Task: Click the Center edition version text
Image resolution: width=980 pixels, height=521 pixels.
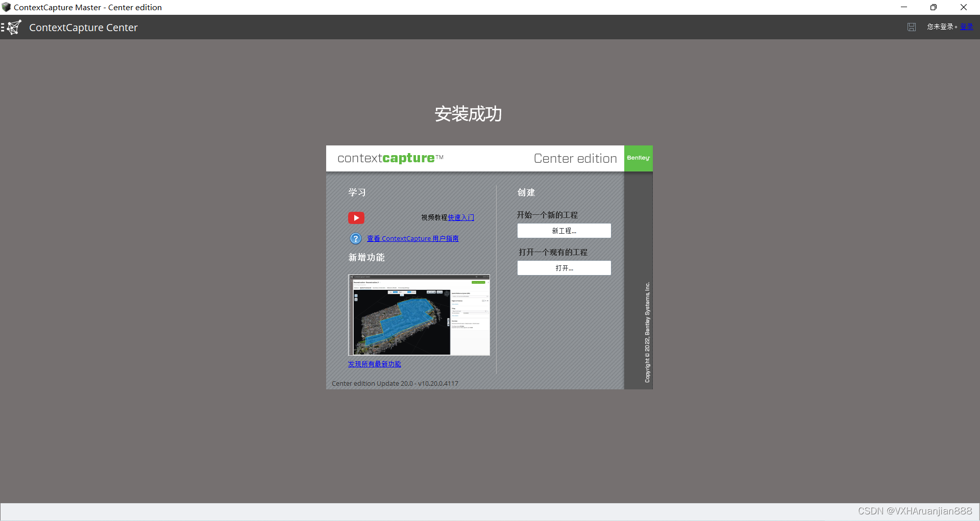Action: pyautogui.click(x=394, y=383)
